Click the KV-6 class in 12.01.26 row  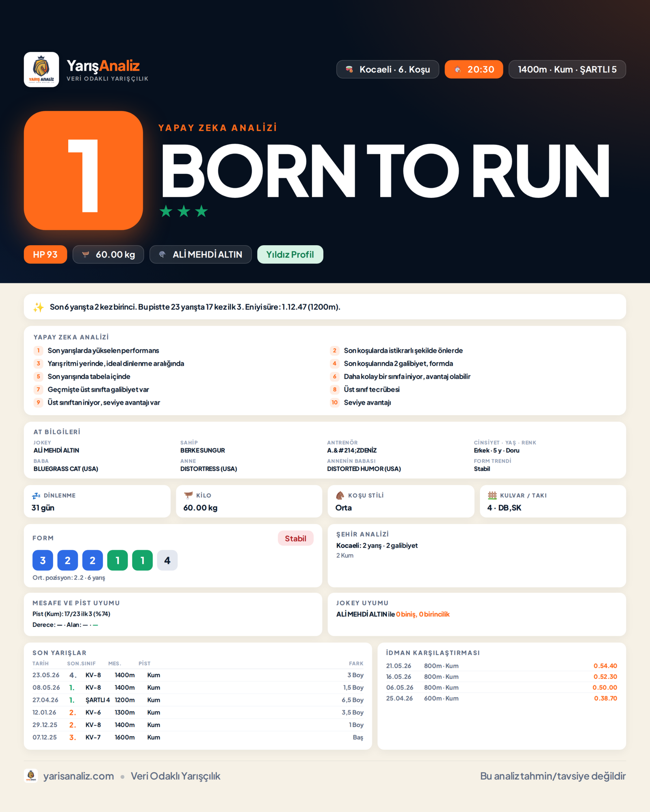click(93, 713)
